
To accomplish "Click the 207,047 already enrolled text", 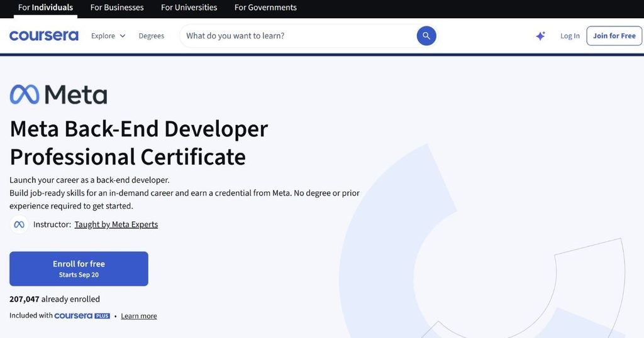I will (55, 299).
